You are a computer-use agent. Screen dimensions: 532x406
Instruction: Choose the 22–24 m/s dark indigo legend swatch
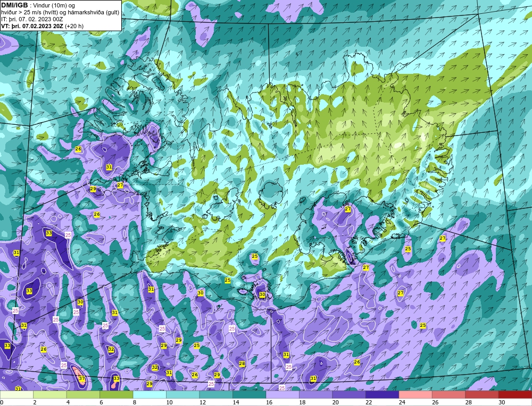tap(383, 395)
